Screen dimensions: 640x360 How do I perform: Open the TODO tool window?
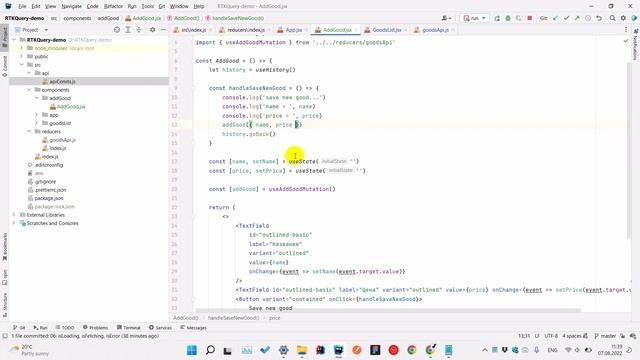65,328
